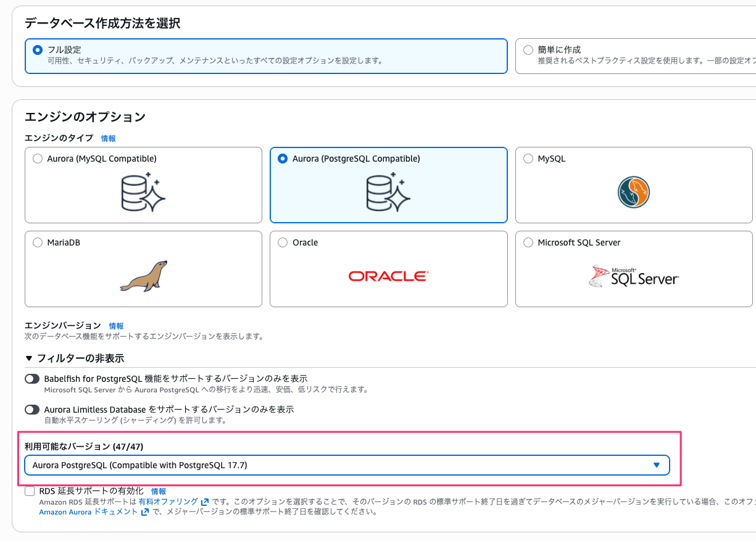Open 情報 link next to エンジンバージョン
The width and height of the screenshot is (756, 541).
(x=116, y=326)
